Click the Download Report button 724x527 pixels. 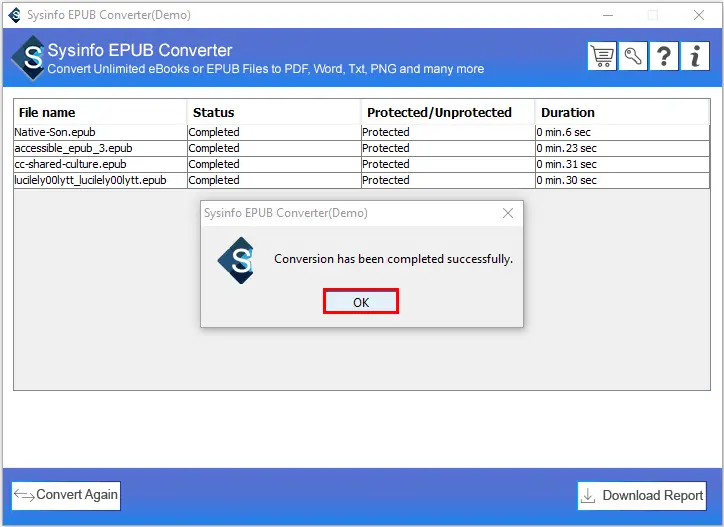tap(642, 496)
